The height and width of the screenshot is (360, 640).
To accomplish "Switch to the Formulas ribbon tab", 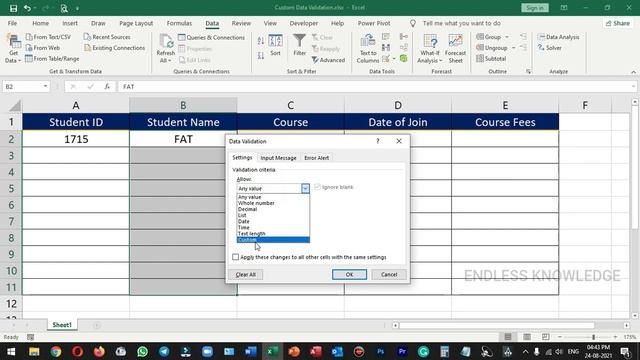I will (x=179, y=23).
